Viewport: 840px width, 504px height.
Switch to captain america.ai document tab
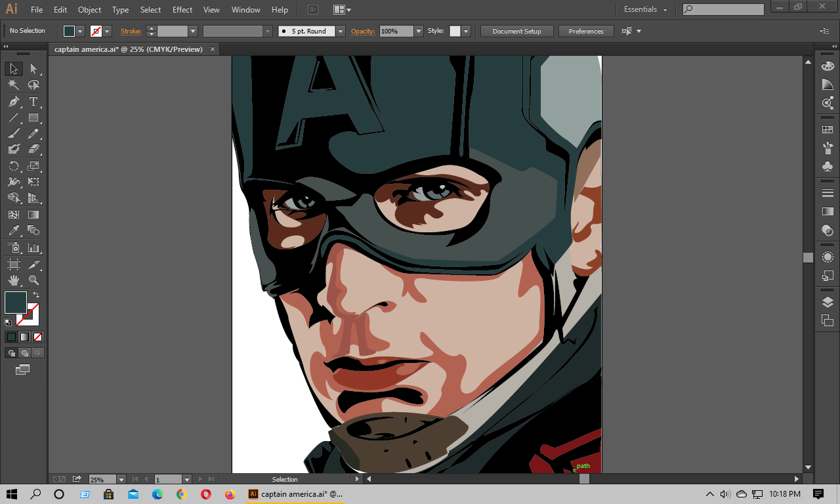pos(129,49)
